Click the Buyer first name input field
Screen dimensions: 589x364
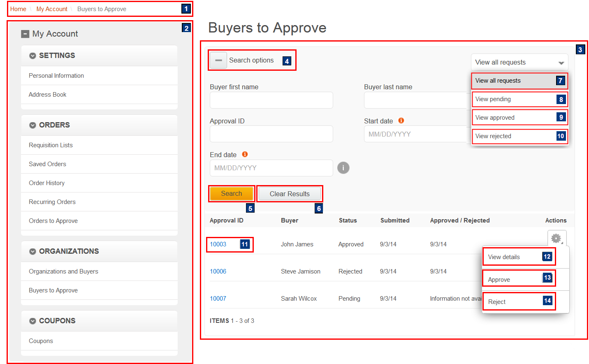point(271,100)
